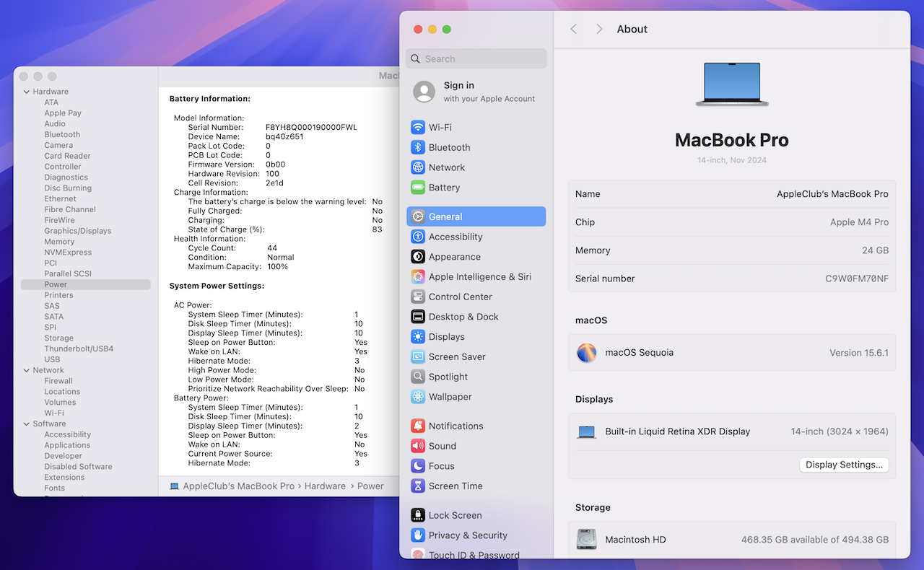
Task: Click the Display Settings button
Action: click(844, 465)
